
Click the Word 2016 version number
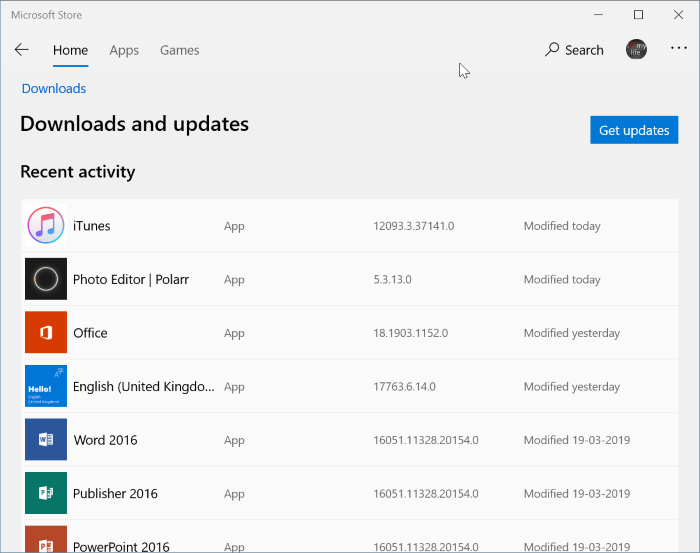coord(426,440)
